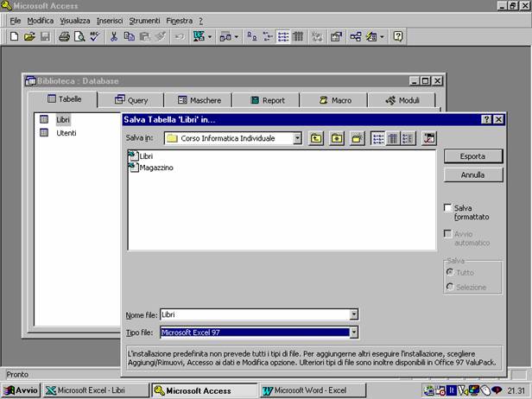Image resolution: width=532 pixels, height=399 pixels.
Task: Click the Paste clipboard icon
Action: pyautogui.click(x=145, y=36)
